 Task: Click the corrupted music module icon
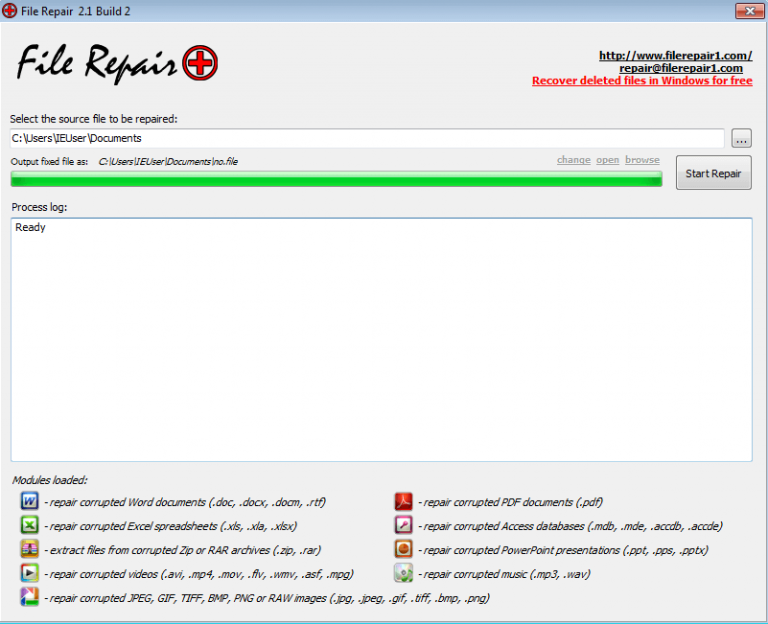click(403, 573)
